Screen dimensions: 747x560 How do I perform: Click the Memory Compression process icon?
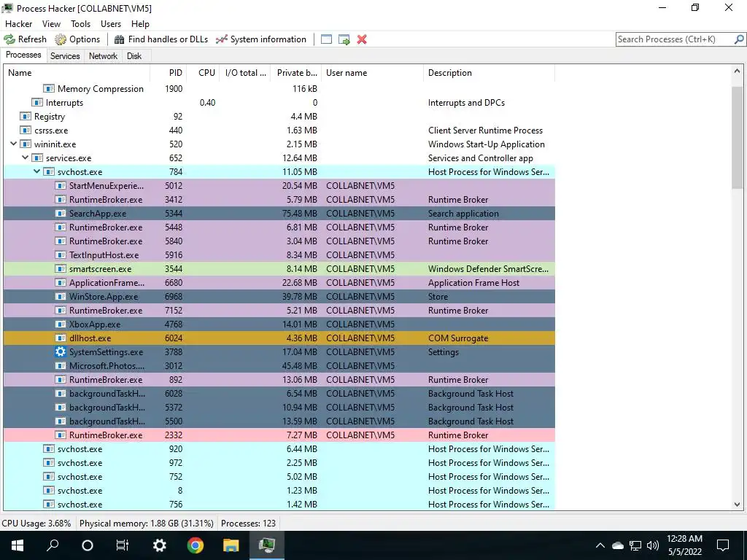(x=49, y=88)
